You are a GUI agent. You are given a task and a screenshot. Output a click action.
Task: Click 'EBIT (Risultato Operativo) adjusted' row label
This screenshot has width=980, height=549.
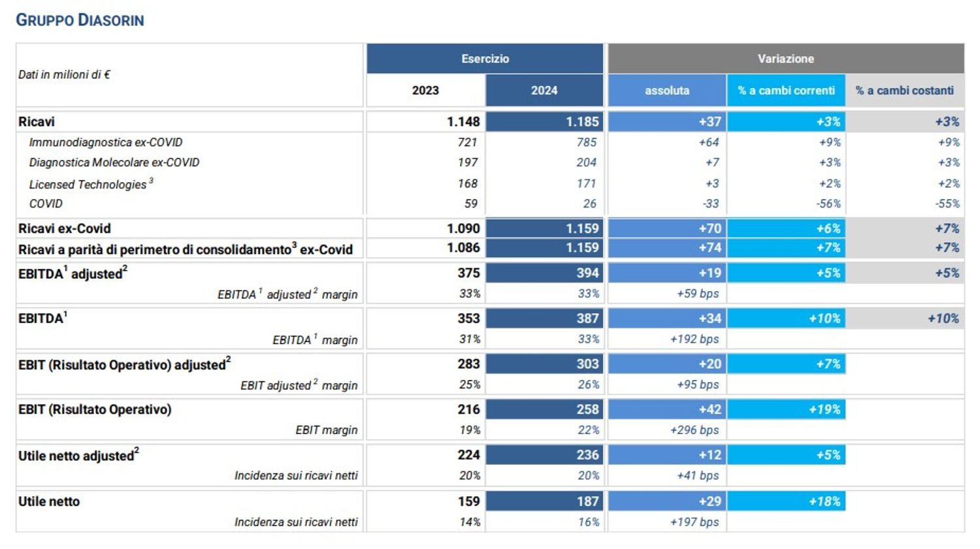coord(124,364)
